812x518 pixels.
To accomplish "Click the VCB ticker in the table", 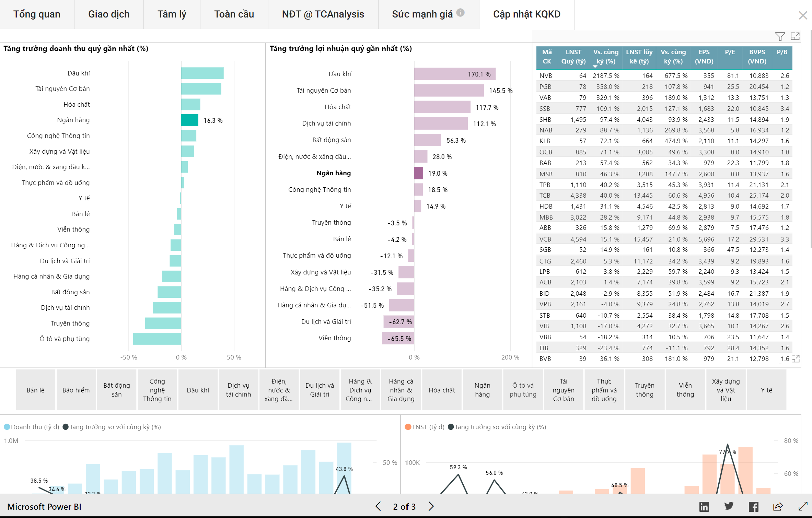I will pos(545,239).
